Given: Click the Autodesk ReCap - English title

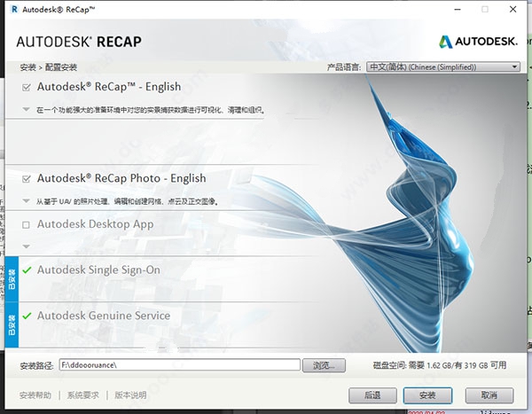Looking at the screenshot, I should click(109, 87).
